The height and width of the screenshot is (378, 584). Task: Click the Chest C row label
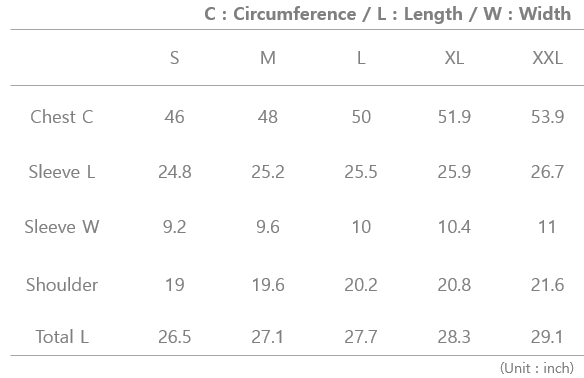[x=62, y=117]
